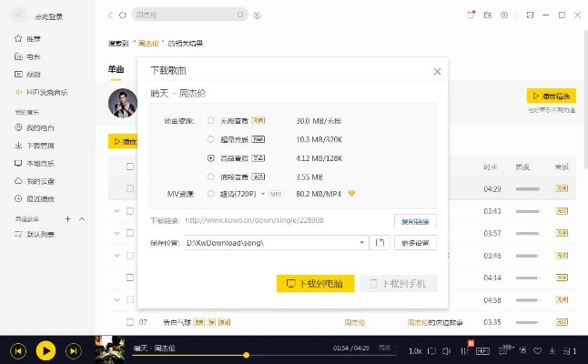
Task: Skip to the next track
Action: (74, 351)
